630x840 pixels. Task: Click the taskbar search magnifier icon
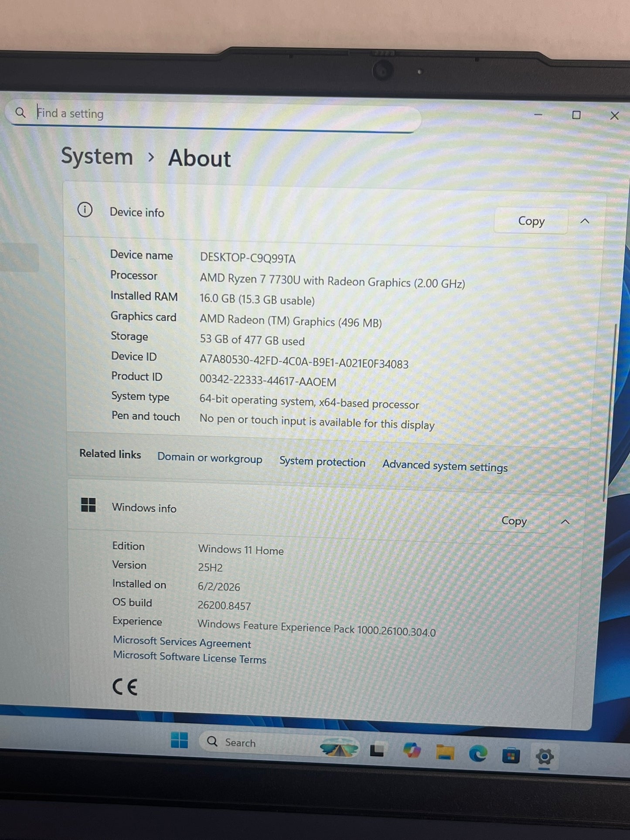(x=212, y=741)
